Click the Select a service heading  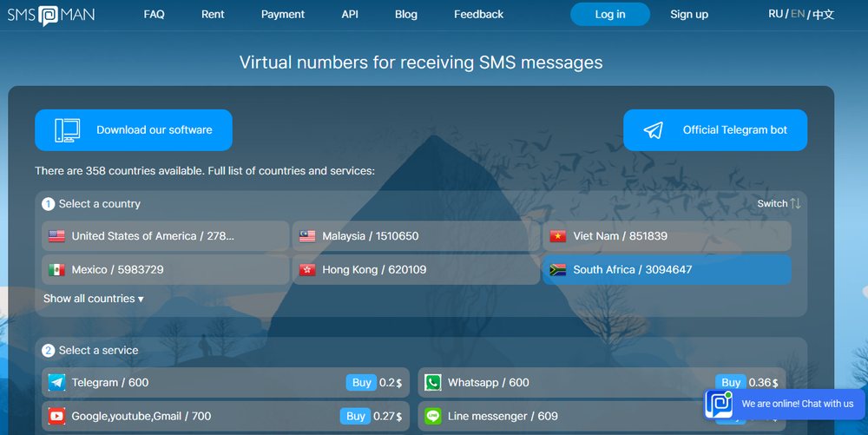(99, 350)
